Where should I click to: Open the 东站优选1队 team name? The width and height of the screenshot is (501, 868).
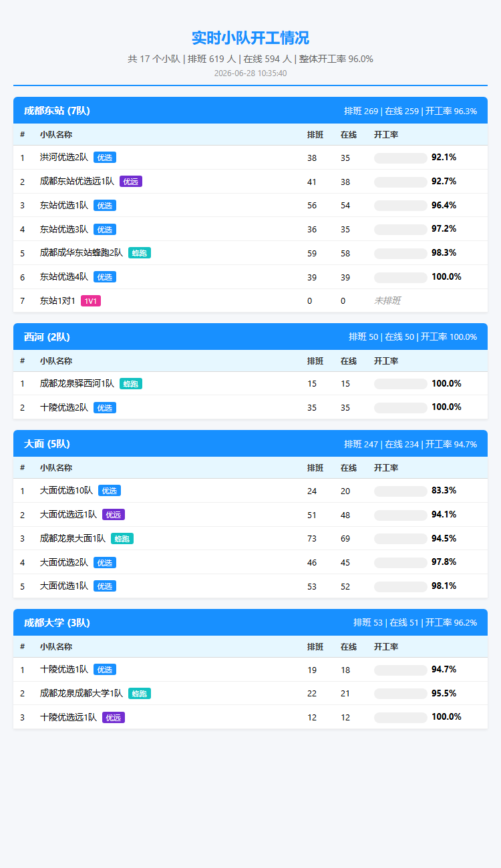click(64, 206)
